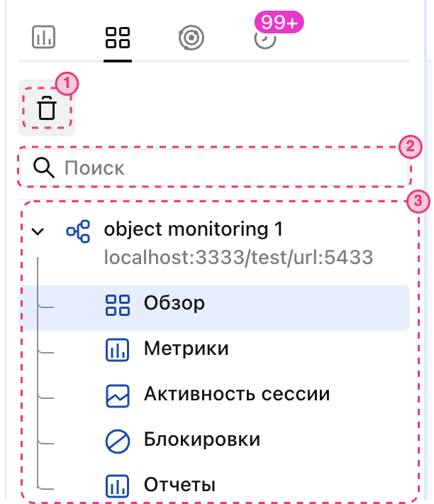Open the Отчеты section
Viewport: 434px width, 504px height.
(179, 486)
